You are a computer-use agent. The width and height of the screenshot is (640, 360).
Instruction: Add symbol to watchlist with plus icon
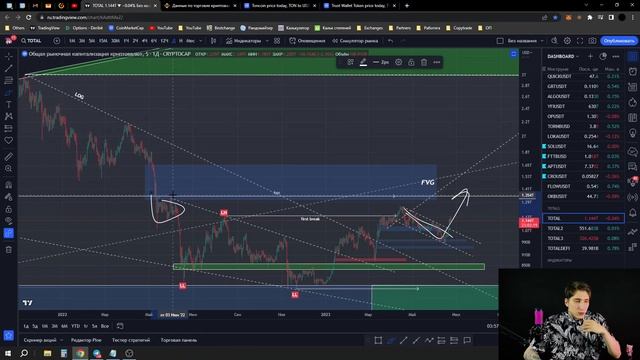pos(590,56)
